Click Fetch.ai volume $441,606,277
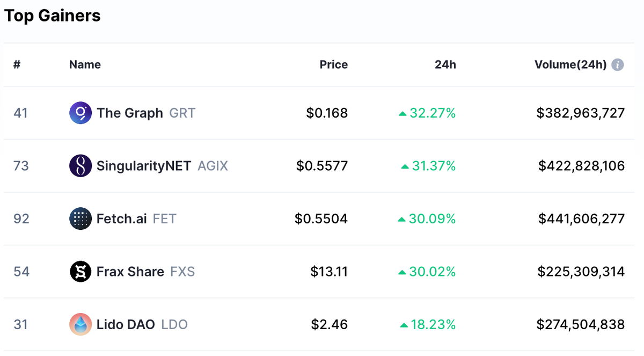 click(582, 219)
